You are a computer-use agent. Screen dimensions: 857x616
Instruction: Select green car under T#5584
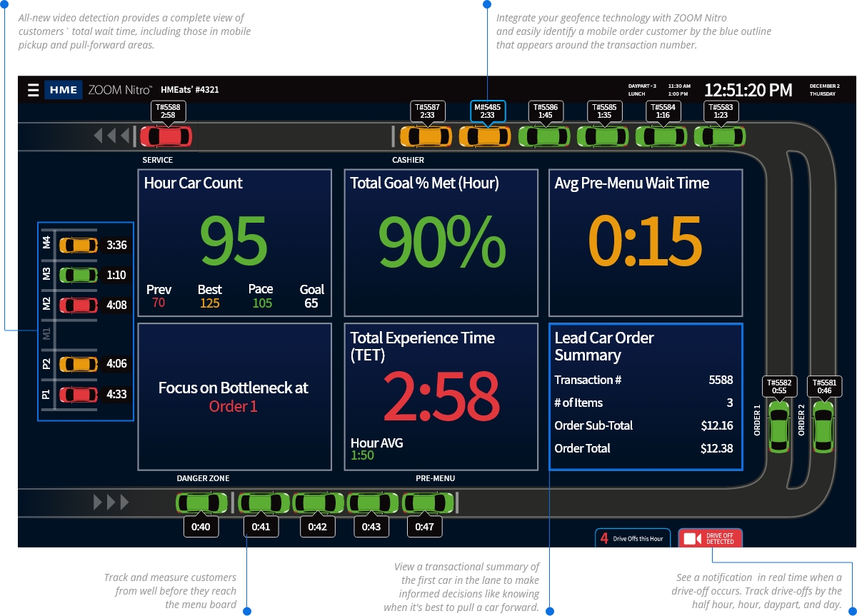[x=662, y=136]
